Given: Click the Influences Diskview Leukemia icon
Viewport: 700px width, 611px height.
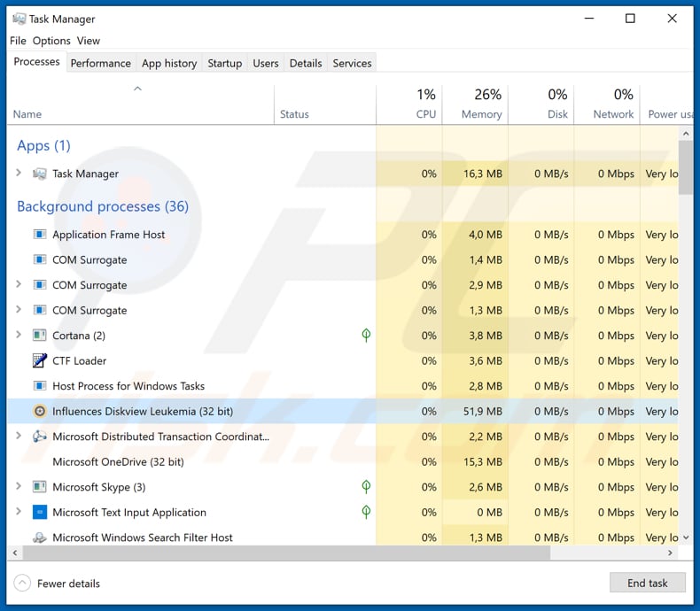Looking at the screenshot, I should [x=40, y=411].
